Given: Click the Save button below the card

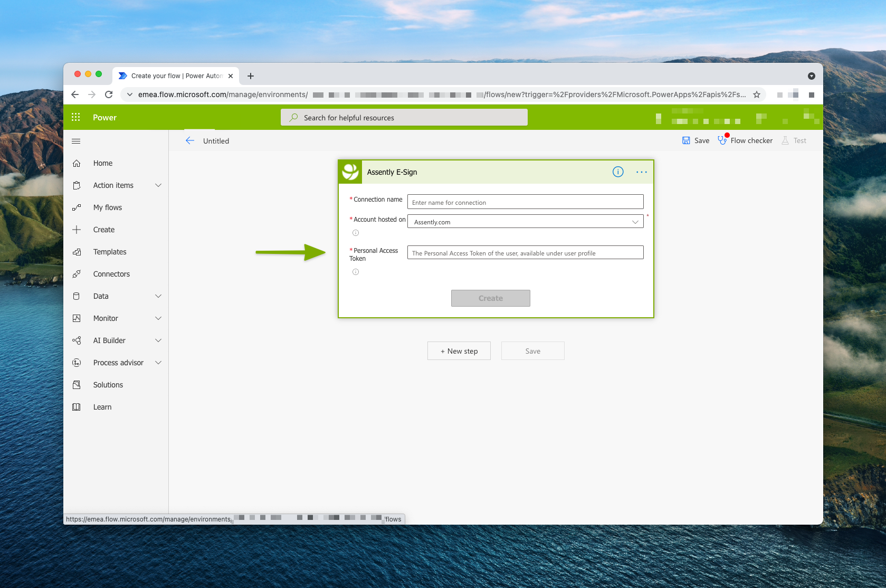Looking at the screenshot, I should [533, 351].
